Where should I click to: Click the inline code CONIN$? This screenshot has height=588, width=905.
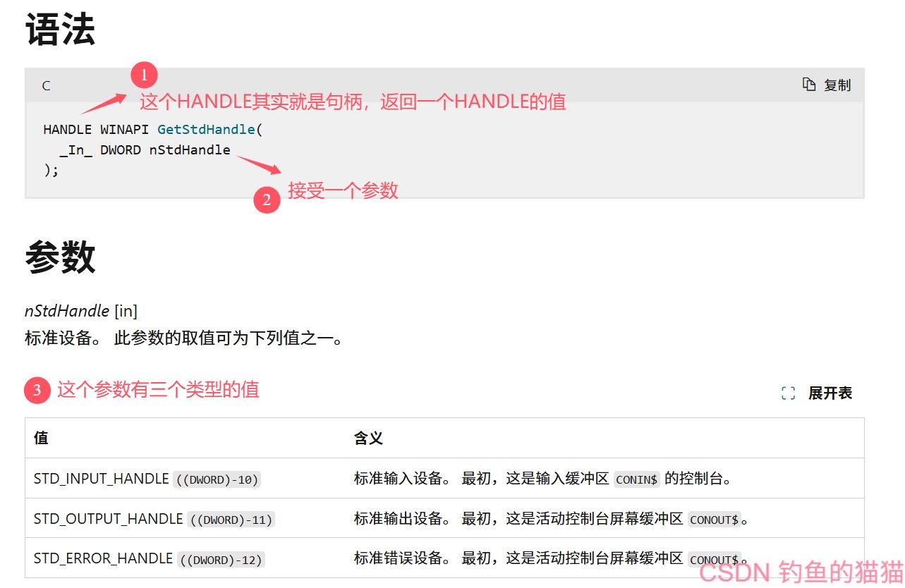coord(636,479)
